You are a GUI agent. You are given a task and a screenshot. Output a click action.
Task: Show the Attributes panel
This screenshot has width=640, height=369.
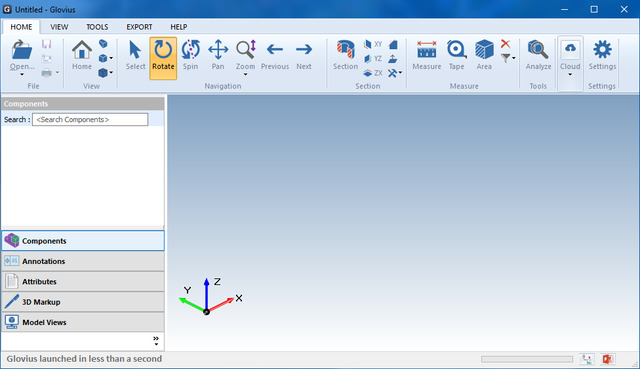83,282
